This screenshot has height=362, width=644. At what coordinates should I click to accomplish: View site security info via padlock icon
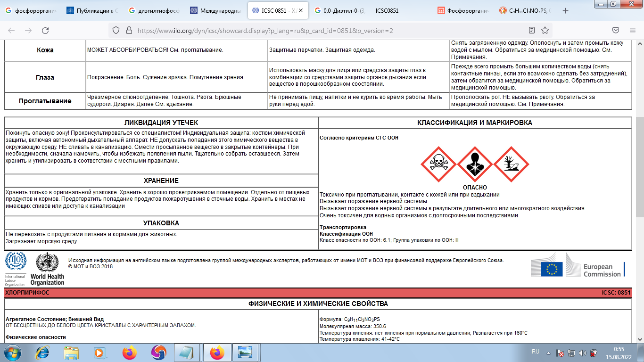click(128, 31)
